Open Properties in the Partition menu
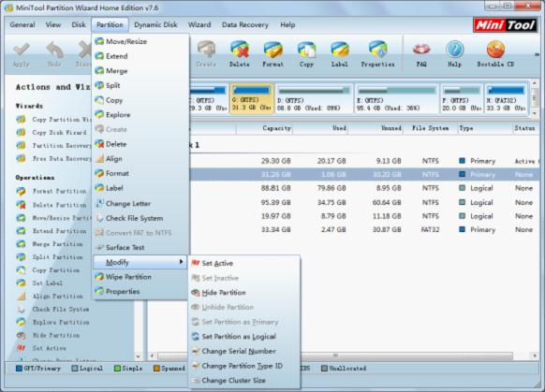The image size is (545, 392). tap(140, 292)
